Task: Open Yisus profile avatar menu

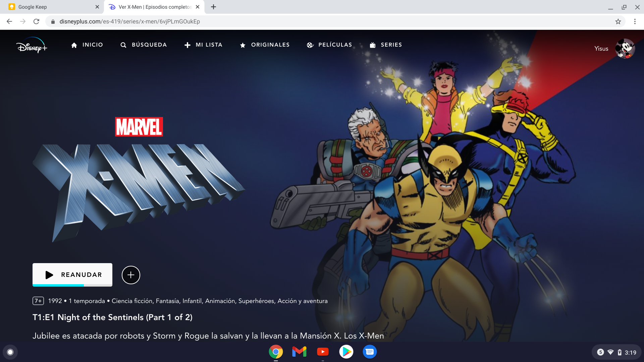Action: pyautogui.click(x=625, y=48)
